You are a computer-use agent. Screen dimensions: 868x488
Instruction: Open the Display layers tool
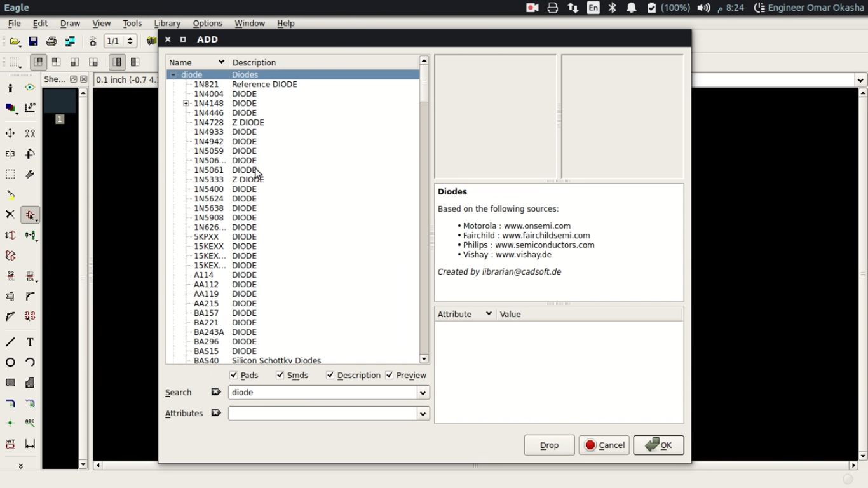[10, 108]
